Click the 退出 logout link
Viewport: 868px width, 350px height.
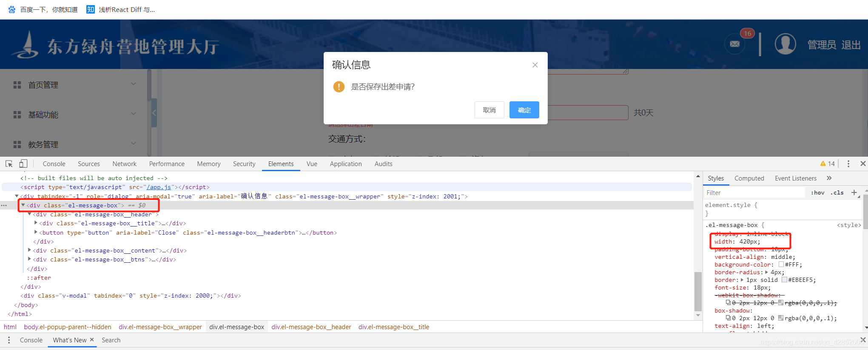851,45
